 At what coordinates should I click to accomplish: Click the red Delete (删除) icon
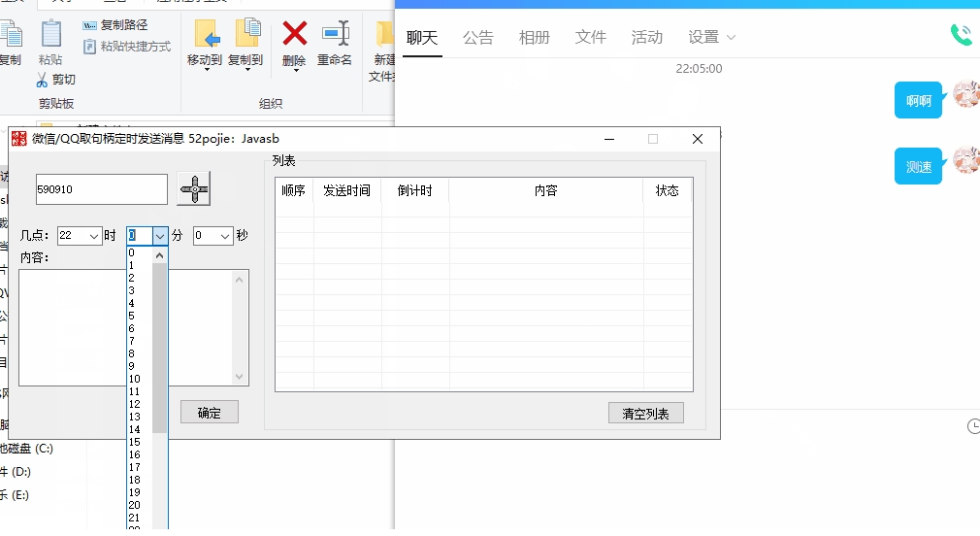coord(294,35)
